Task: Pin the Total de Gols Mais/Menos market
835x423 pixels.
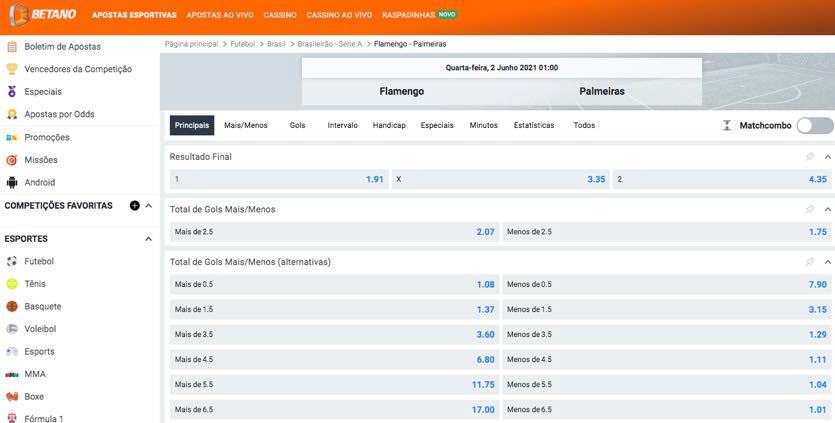Action: (x=810, y=209)
